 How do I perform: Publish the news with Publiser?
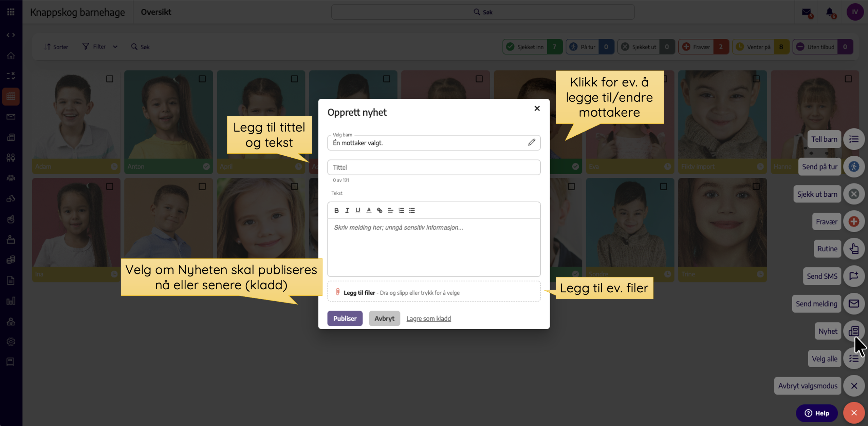click(345, 318)
